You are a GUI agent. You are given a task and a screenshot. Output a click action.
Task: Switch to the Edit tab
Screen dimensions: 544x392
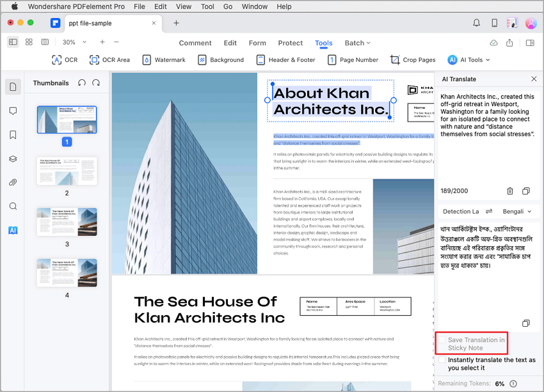tap(230, 43)
